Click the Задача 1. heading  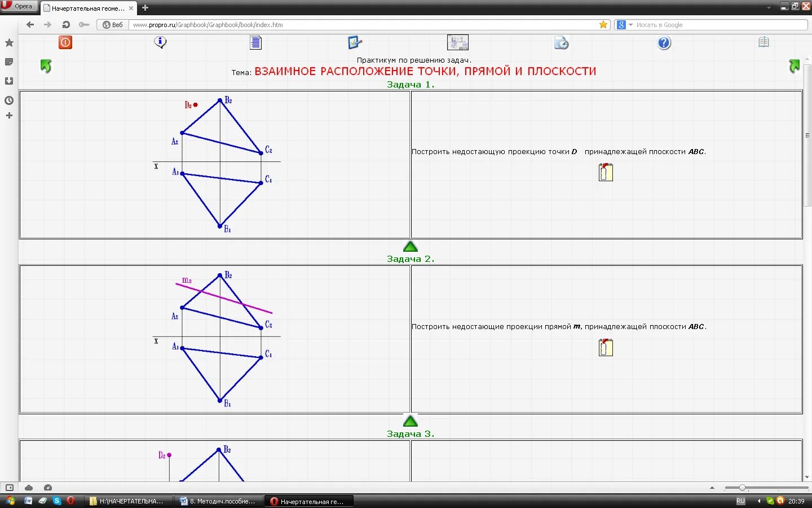pyautogui.click(x=411, y=85)
